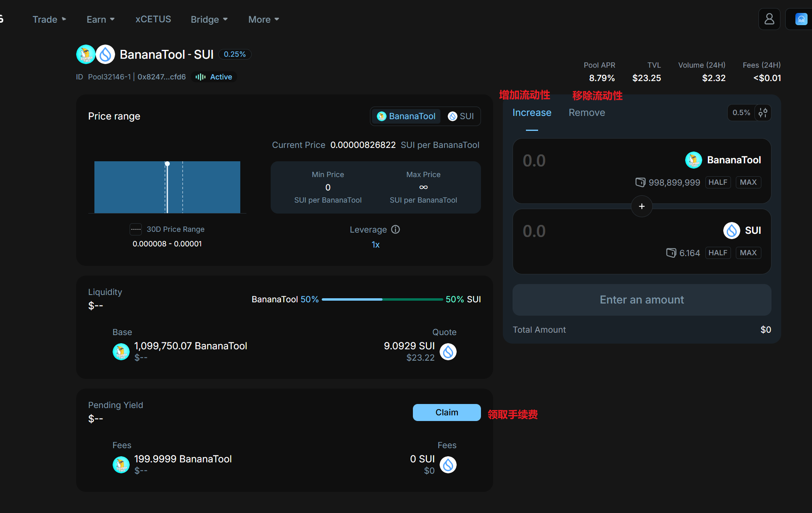Click the wallet avatar icon
Viewport: 812px width, 513px height.
(801, 19)
